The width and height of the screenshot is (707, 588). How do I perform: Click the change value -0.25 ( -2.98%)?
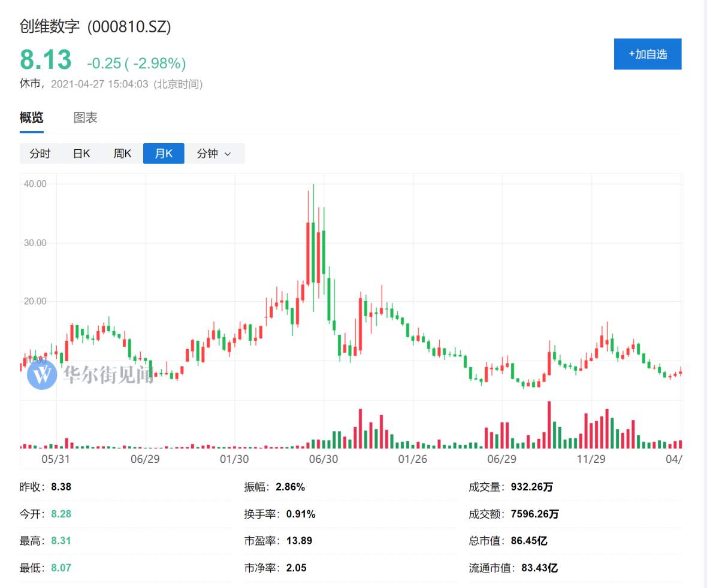coord(136,63)
